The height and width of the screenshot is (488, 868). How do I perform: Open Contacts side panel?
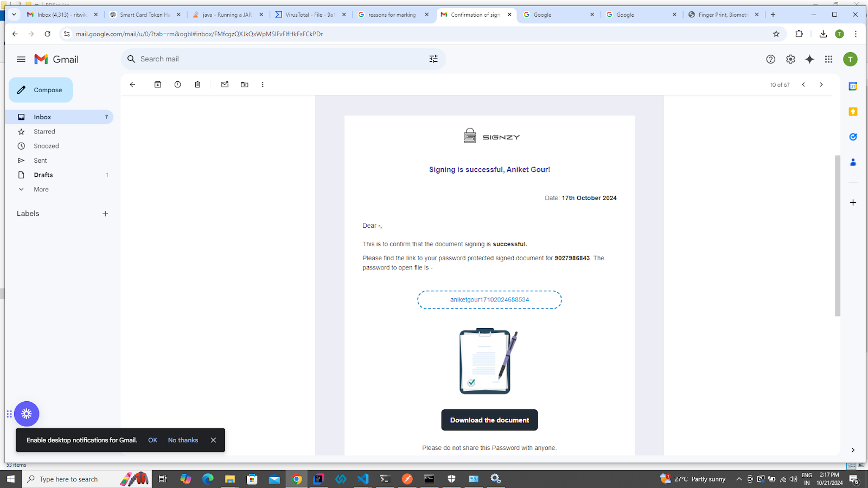[853, 162]
